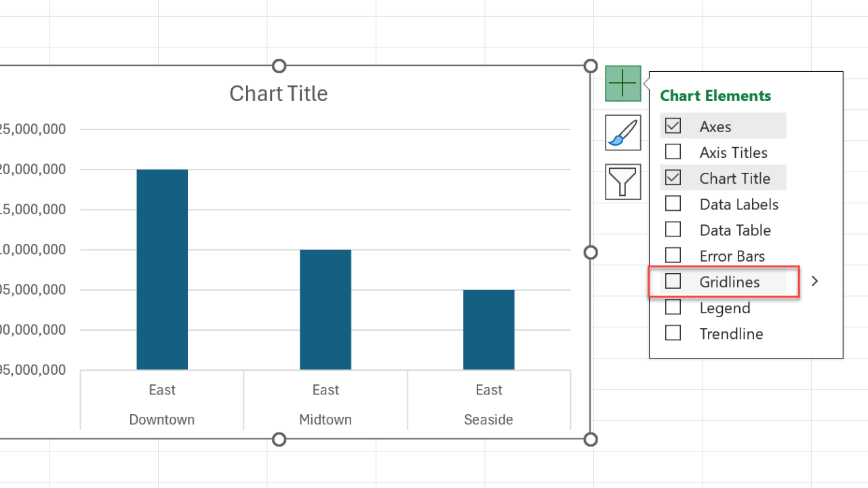
Task: Click the top-right chart resize handle
Action: coord(591,66)
